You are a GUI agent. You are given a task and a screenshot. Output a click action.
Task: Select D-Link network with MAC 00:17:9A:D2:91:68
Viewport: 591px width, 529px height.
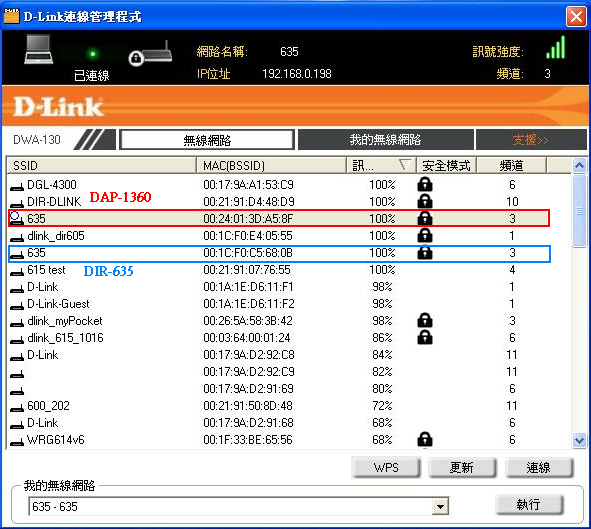tap(279, 423)
